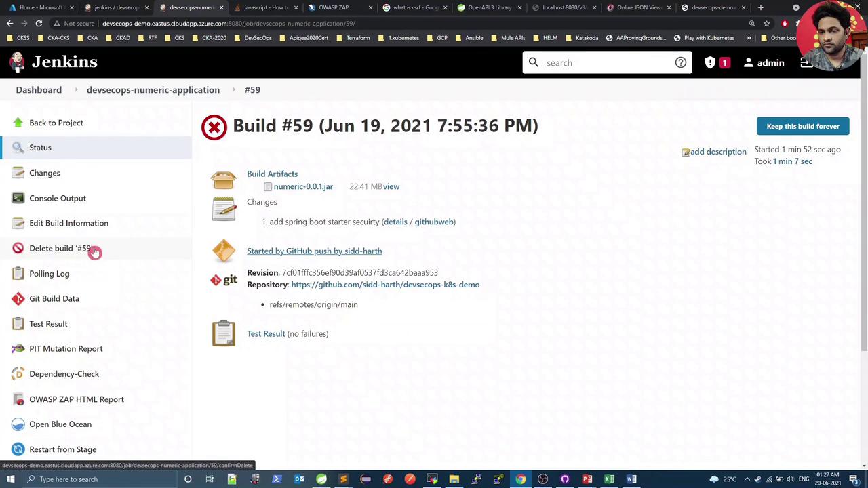Open the sidd-harth devsecops-k8s-demo repository URL

[385, 285]
